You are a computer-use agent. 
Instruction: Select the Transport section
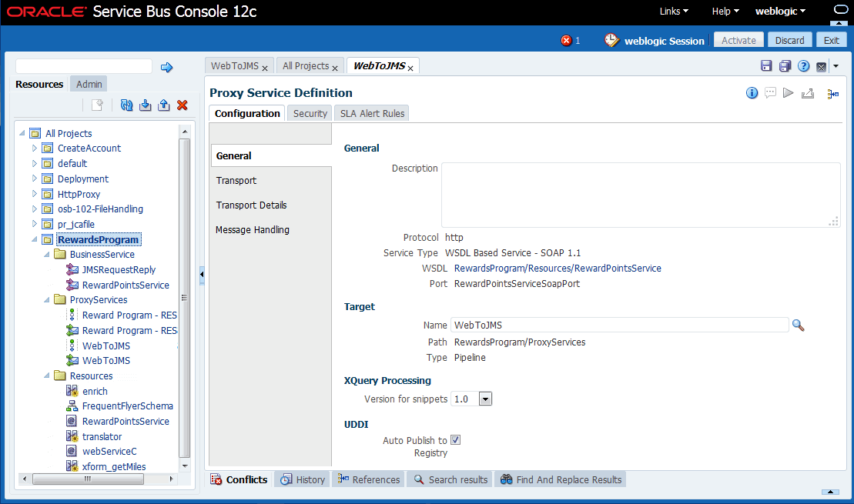(x=236, y=180)
